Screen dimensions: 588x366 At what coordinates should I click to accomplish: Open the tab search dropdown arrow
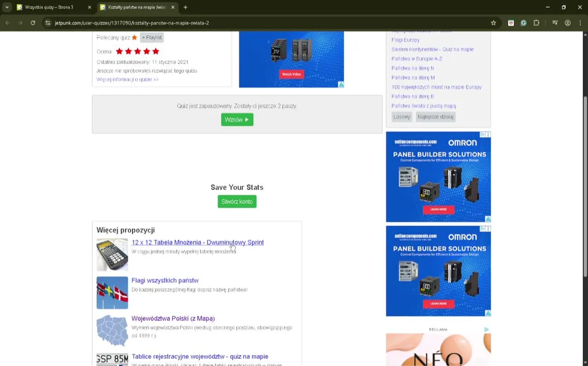pos(7,7)
